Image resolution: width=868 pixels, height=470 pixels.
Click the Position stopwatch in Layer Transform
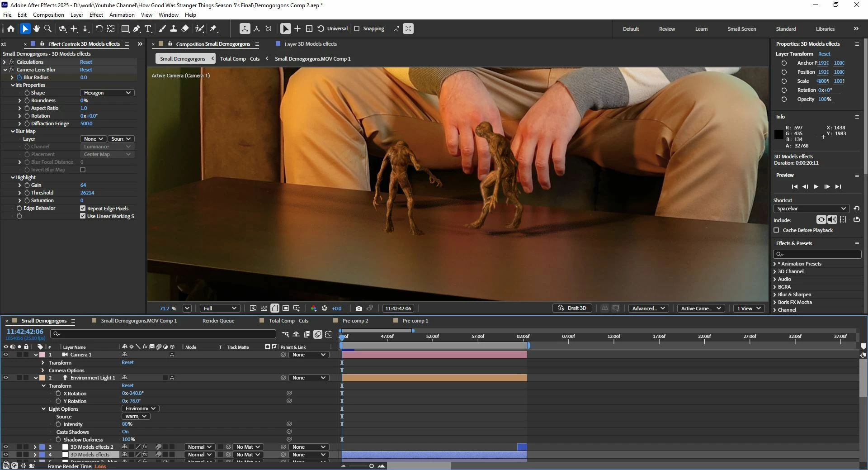pyautogui.click(x=784, y=72)
